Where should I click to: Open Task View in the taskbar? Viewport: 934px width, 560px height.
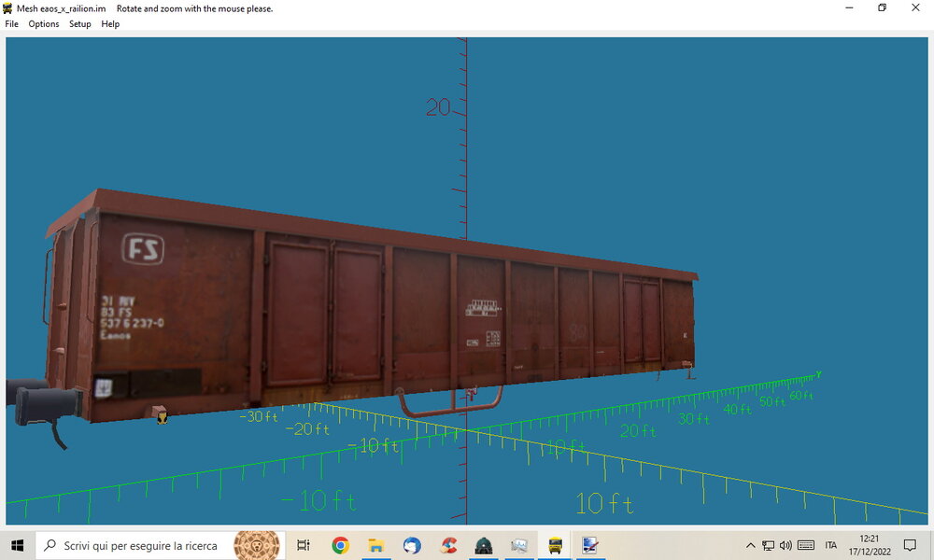pos(304,545)
